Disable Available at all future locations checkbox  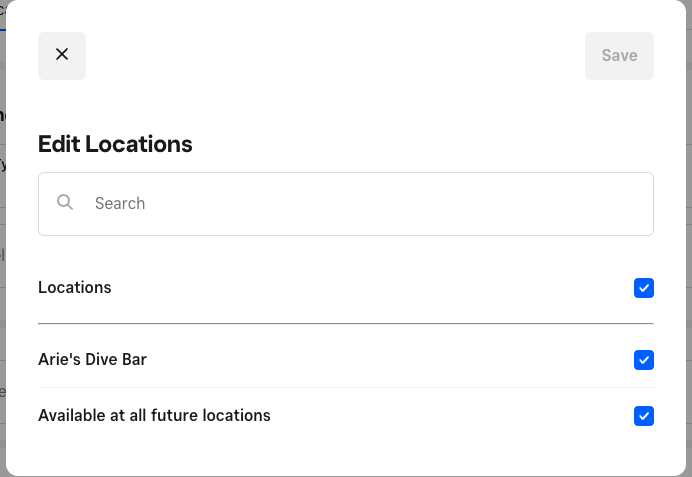[644, 416]
